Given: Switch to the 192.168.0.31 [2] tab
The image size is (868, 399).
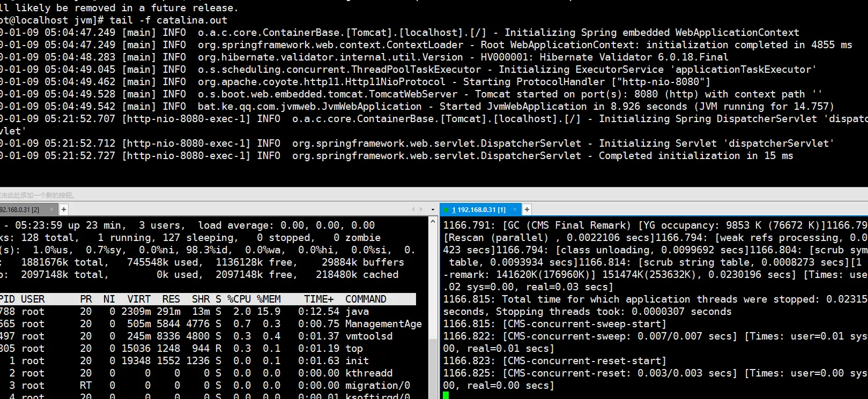Looking at the screenshot, I should pyautogui.click(x=20, y=209).
